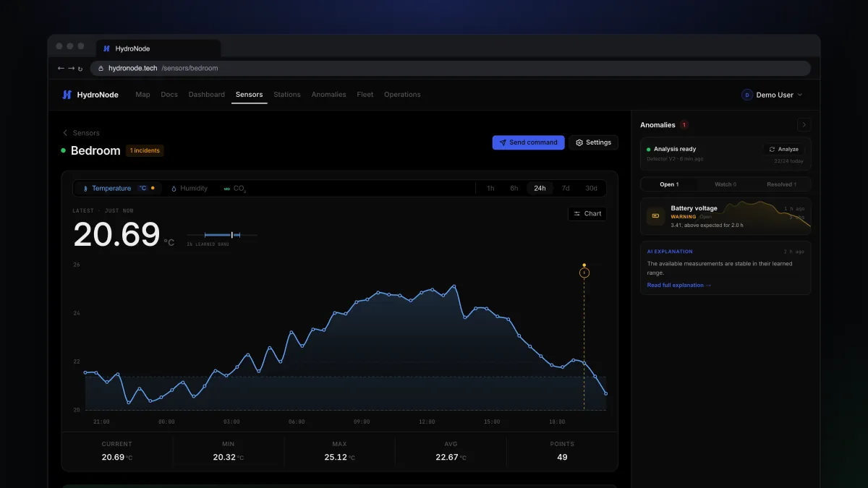The width and height of the screenshot is (868, 488).
Task: Show the CO2 metric
Action: pos(235,189)
